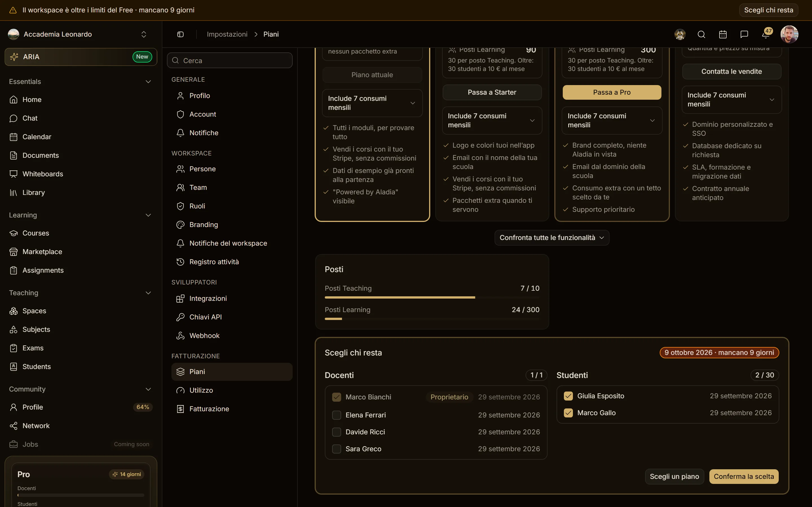
Task: Focus the Cerca search field
Action: [x=230, y=60]
